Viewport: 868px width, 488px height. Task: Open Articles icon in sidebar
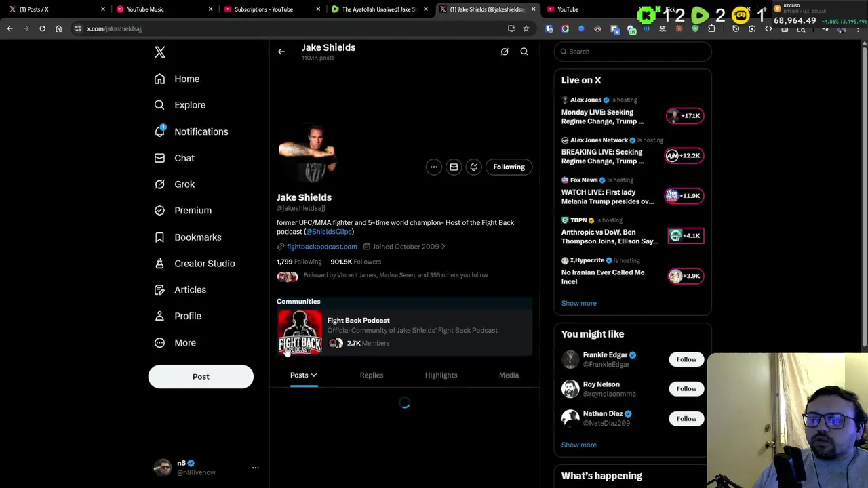159,289
